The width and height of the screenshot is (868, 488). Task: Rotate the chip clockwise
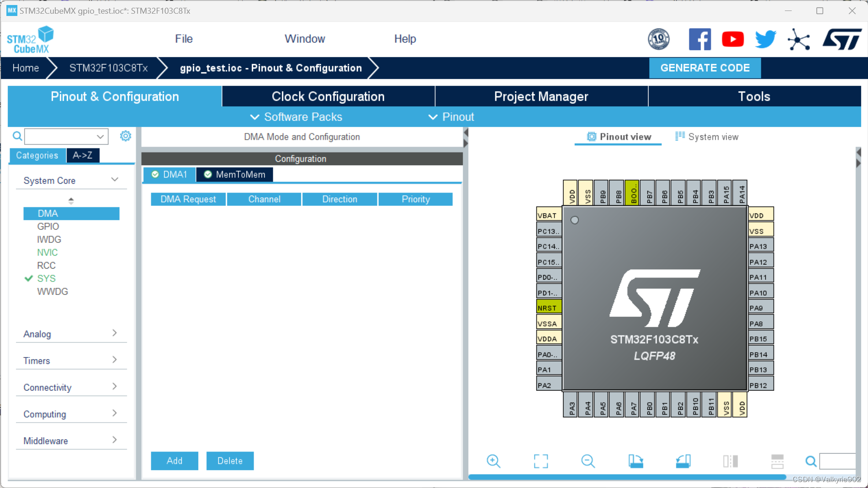point(635,461)
